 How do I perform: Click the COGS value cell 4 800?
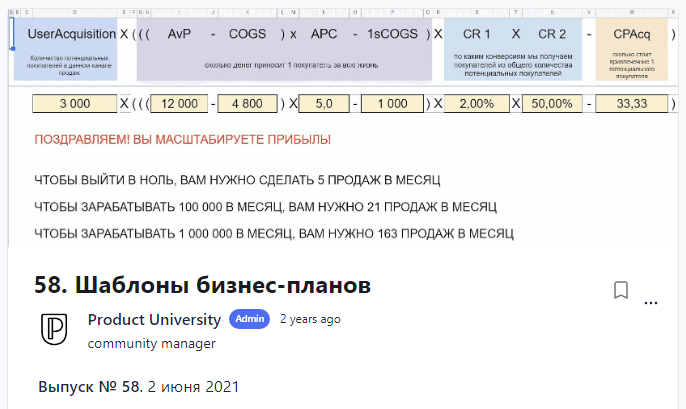[246, 103]
